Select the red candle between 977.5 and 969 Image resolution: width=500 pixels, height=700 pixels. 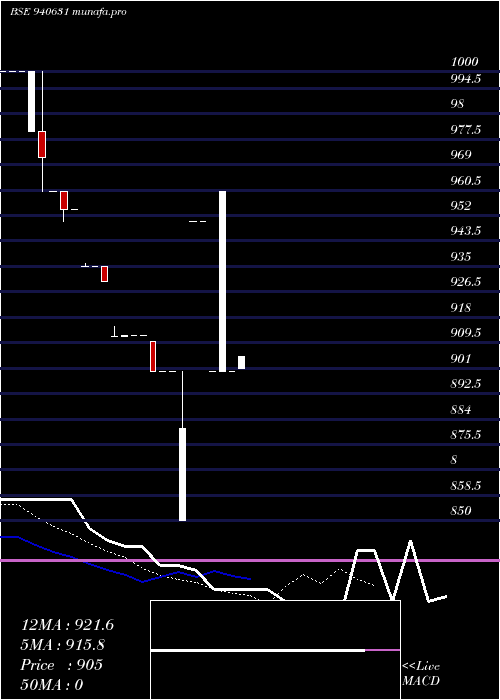coord(42,144)
